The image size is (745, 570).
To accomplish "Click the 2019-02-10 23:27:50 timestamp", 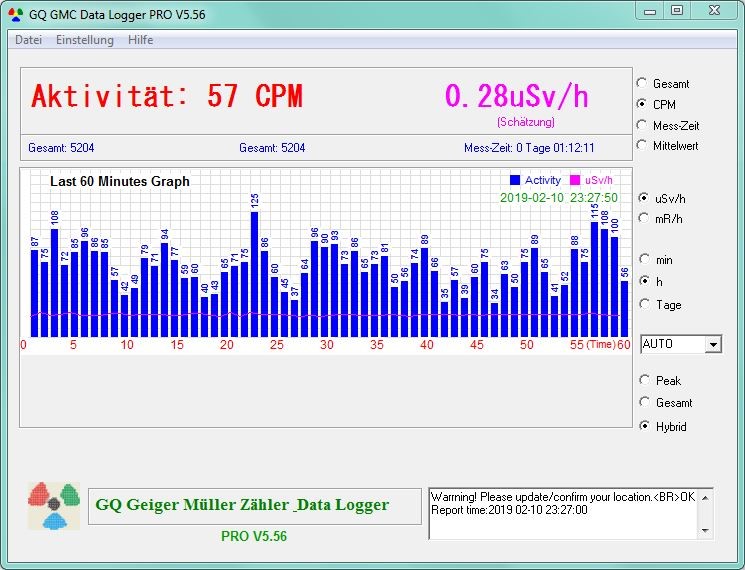I will [559, 198].
